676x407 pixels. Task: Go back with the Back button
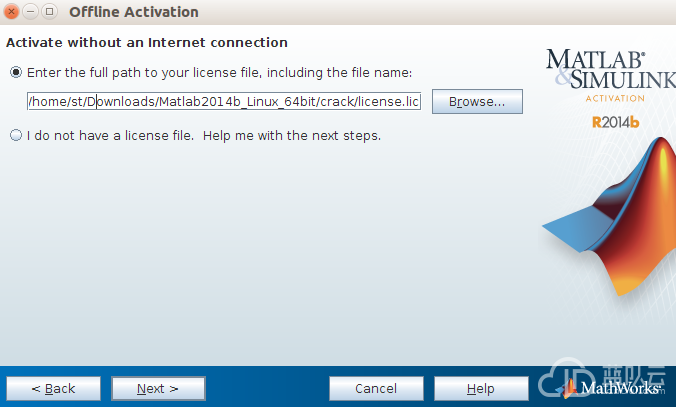(x=53, y=388)
